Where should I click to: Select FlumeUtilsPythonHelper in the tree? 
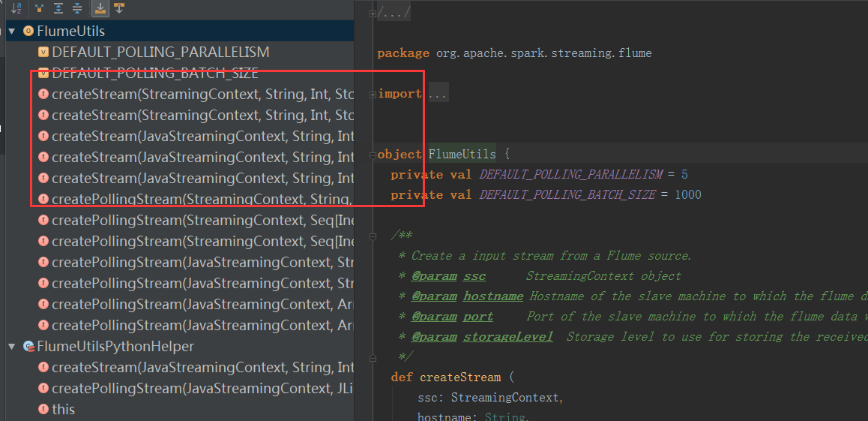tap(115, 347)
